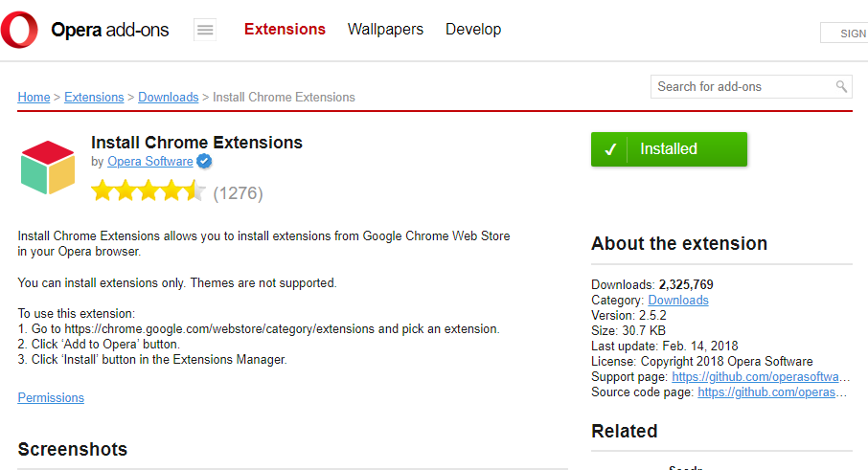
Task: Open the Extensions tab in top navigation
Action: (x=286, y=30)
